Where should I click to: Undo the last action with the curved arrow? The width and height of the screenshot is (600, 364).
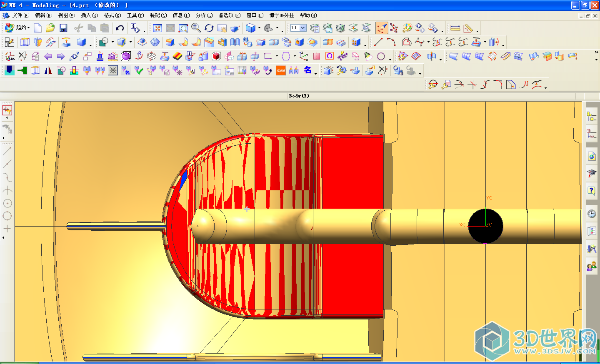[x=120, y=28]
